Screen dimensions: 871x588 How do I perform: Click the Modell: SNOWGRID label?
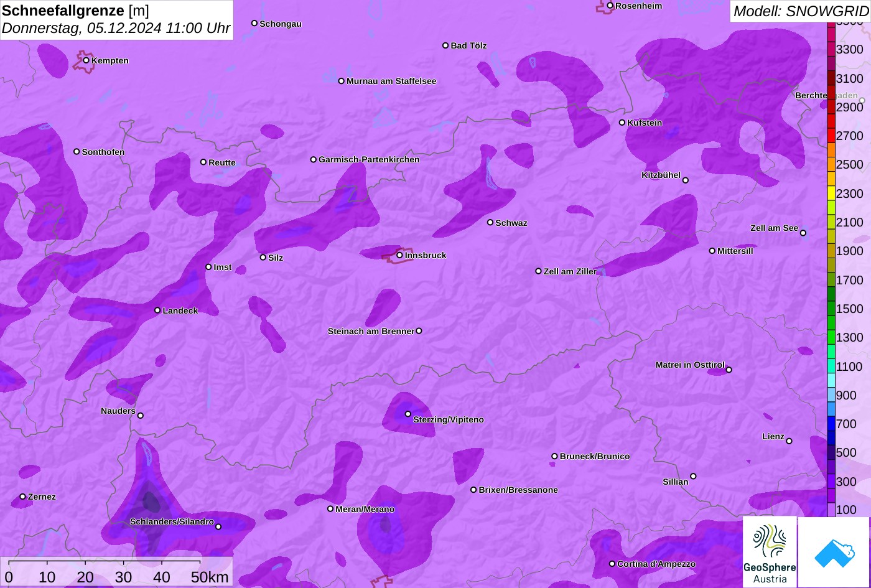pos(801,11)
